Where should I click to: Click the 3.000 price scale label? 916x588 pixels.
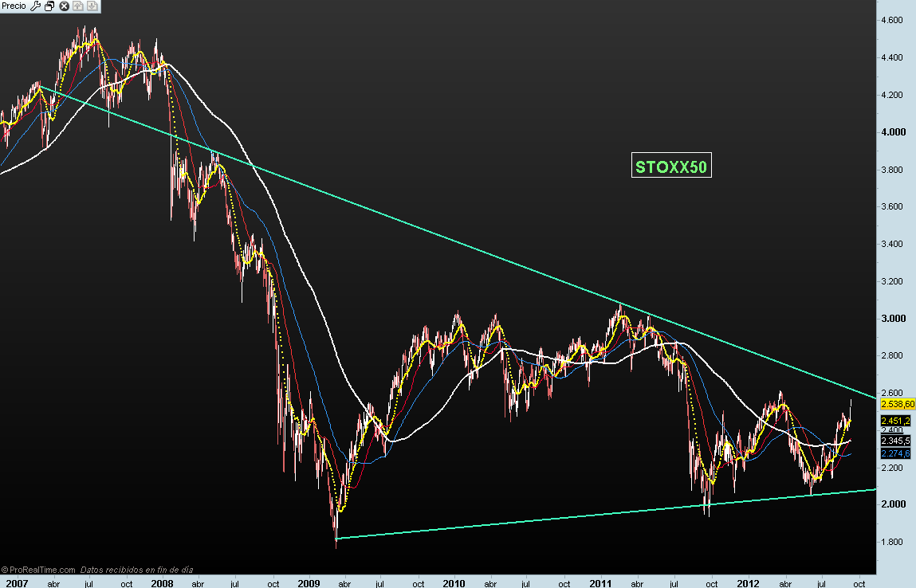[x=893, y=318]
